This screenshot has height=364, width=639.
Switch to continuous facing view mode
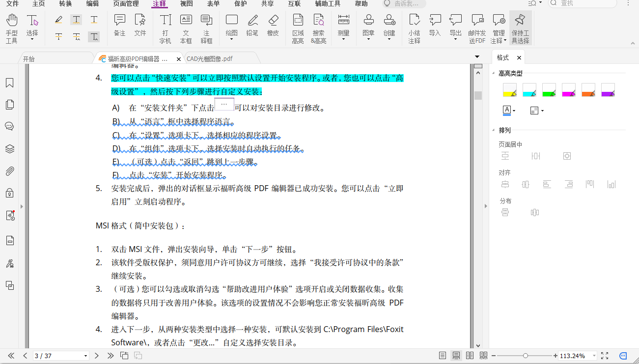(x=483, y=356)
